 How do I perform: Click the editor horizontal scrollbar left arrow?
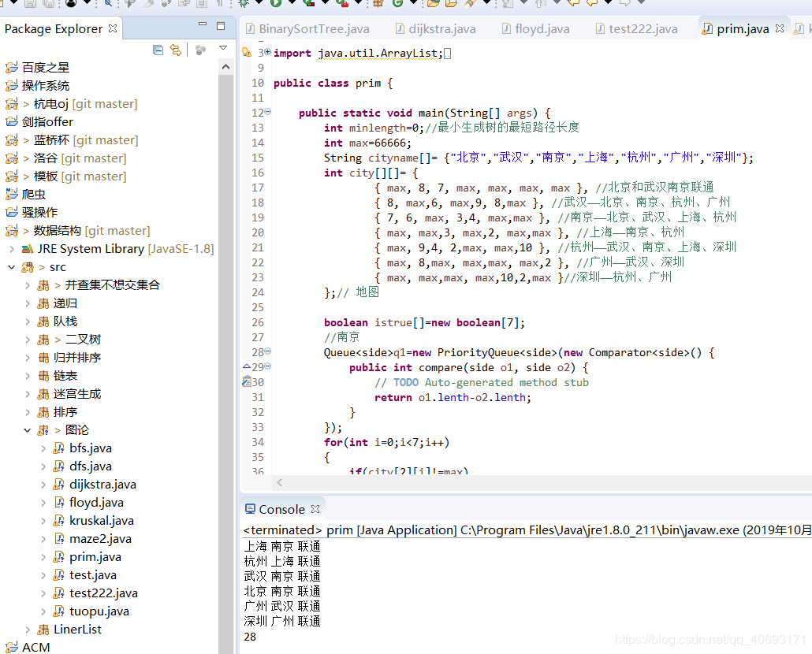pyautogui.click(x=280, y=483)
